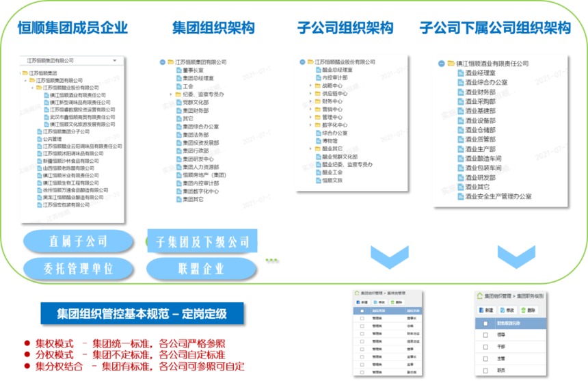Screen dimensions: 588x381
Task: Expand the 纪委、监察专员办 folder
Action: (x=171, y=94)
